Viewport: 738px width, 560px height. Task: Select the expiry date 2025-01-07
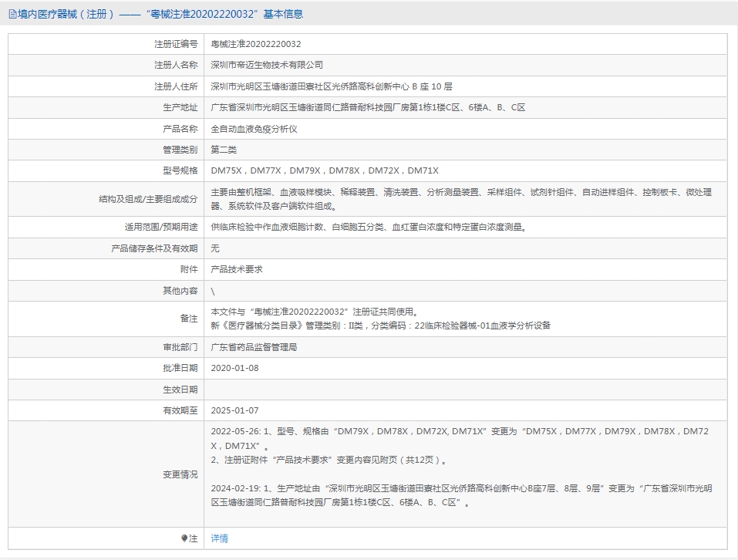click(x=235, y=410)
